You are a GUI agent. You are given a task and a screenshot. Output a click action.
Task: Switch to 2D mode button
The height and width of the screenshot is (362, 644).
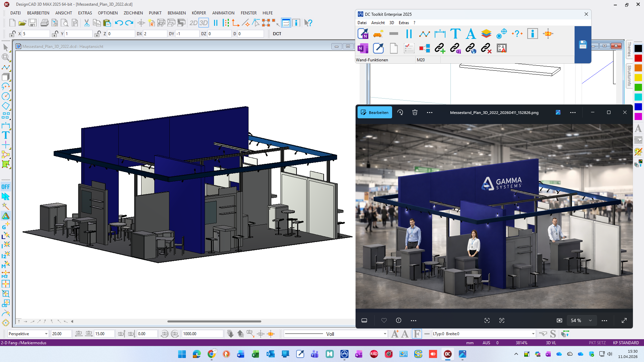click(193, 23)
